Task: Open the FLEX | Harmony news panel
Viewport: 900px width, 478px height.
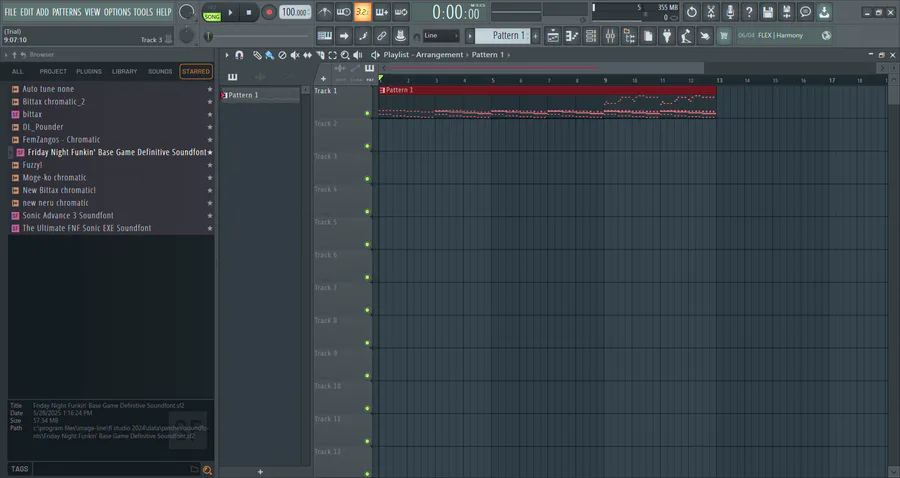Action: (x=783, y=36)
